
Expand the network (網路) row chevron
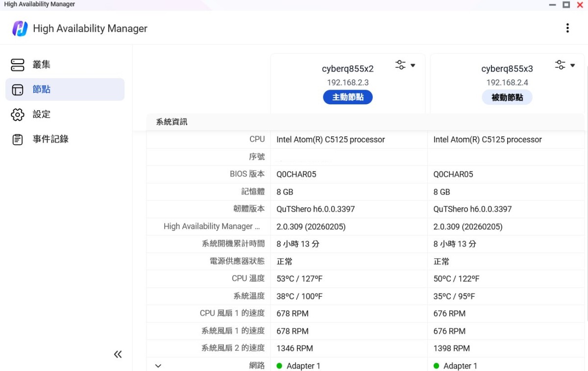pyautogui.click(x=158, y=366)
